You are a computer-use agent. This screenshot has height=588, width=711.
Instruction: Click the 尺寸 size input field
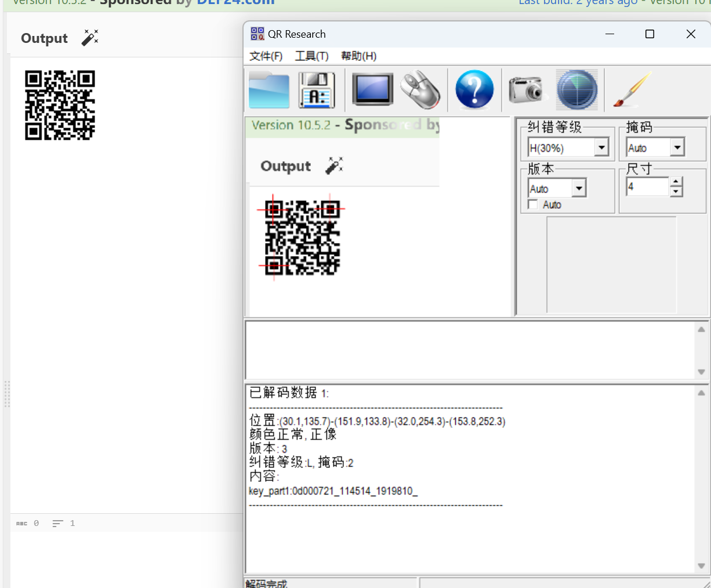click(647, 187)
